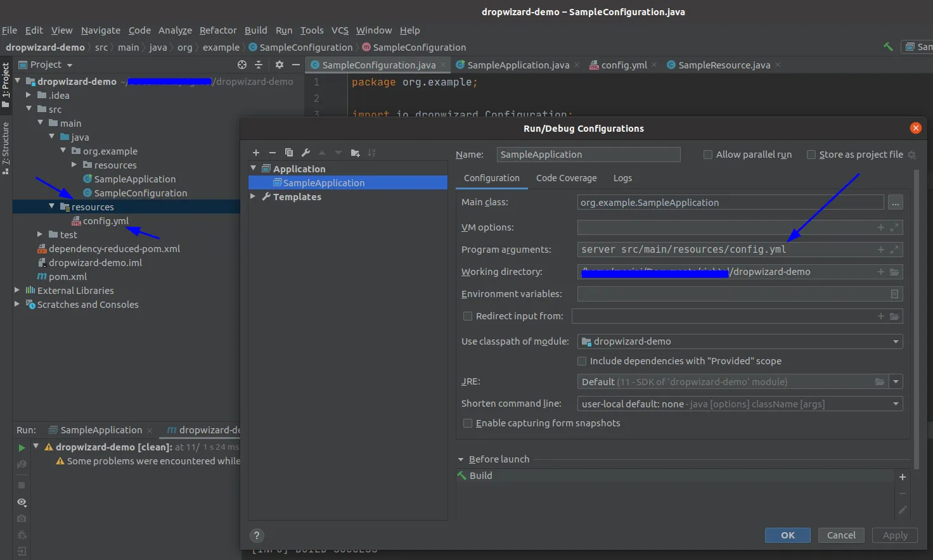Build project with hammer icon
Image resolution: width=933 pixels, height=560 pixels.
[889, 47]
